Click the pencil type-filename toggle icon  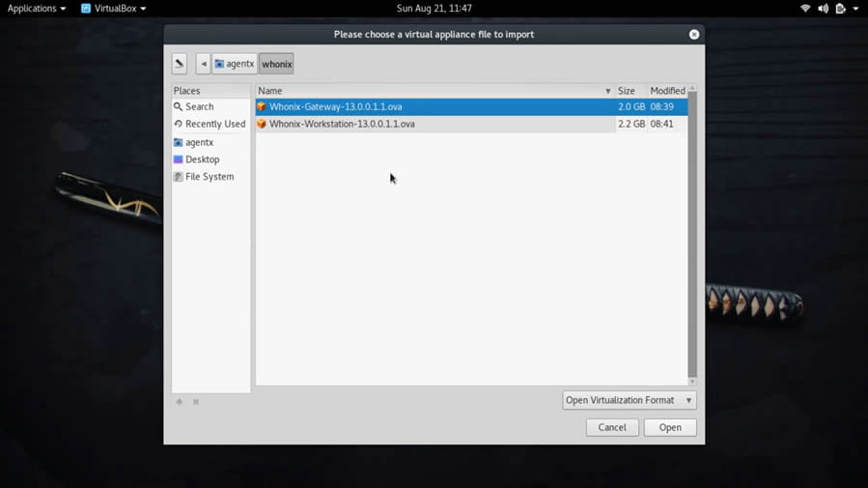coord(180,64)
